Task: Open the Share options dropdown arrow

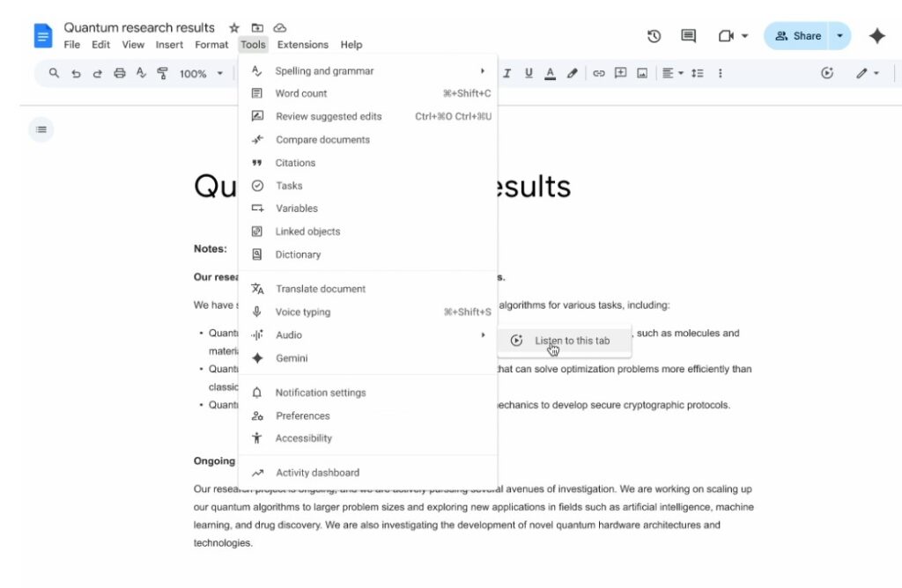Action: coord(839,35)
